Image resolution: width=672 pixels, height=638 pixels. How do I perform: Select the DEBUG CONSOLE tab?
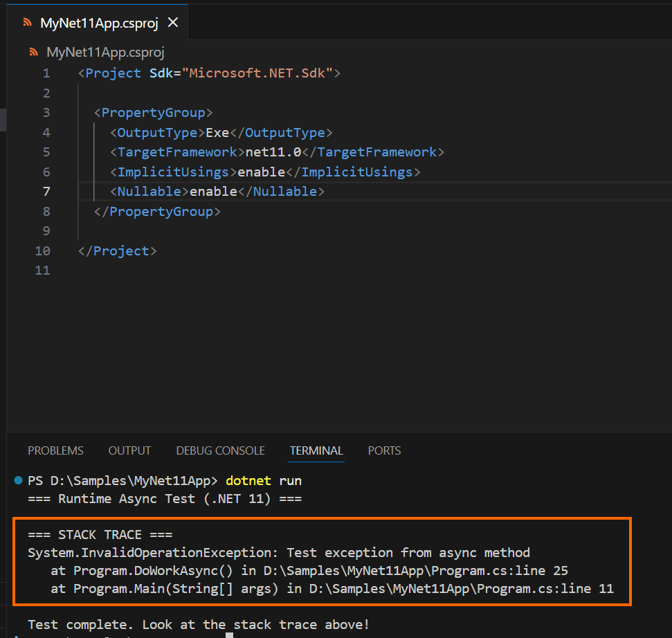pyautogui.click(x=220, y=450)
